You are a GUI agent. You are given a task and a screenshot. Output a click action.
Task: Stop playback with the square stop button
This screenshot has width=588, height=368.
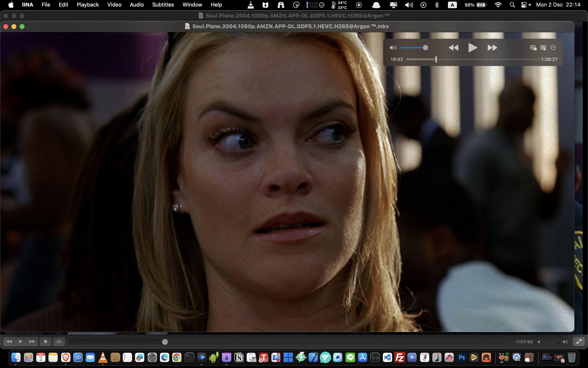click(x=46, y=341)
